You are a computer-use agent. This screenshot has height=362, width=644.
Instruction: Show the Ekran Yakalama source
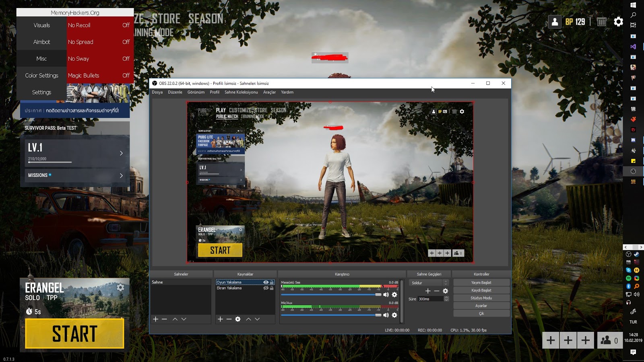pyautogui.click(x=266, y=288)
